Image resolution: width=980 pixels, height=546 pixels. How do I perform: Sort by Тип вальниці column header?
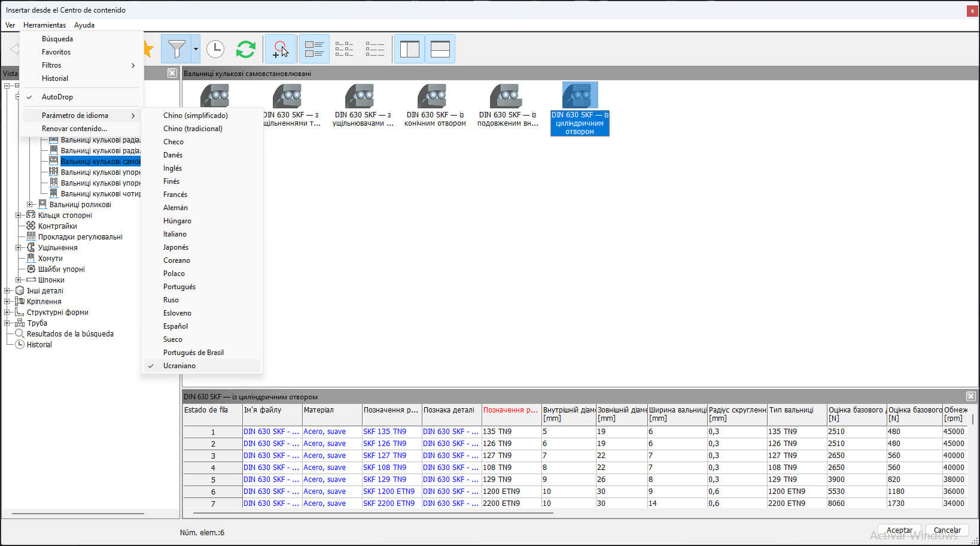click(x=797, y=414)
